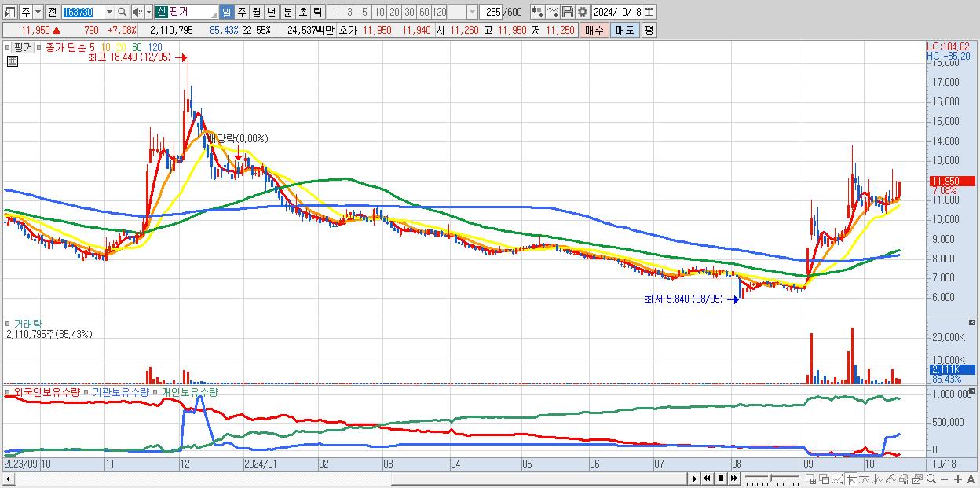This screenshot has height=488, width=980.
Task: Open the 주 type dropdown arrow
Action: [x=38, y=12]
